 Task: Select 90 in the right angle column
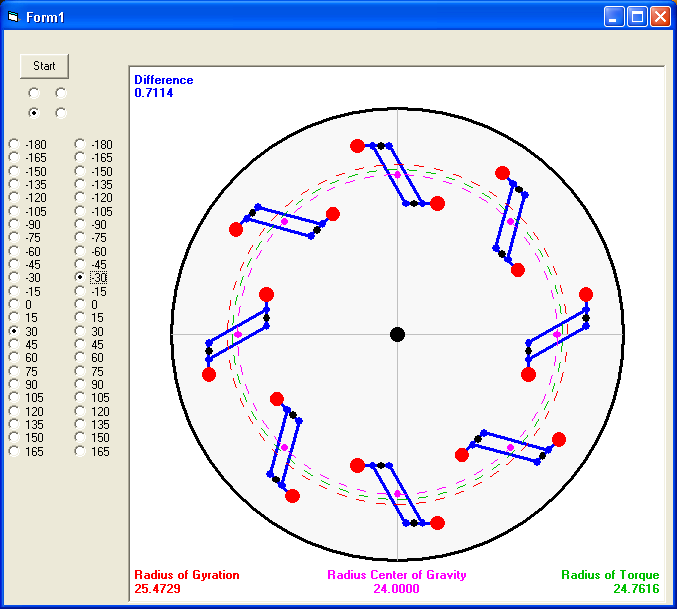89,385
